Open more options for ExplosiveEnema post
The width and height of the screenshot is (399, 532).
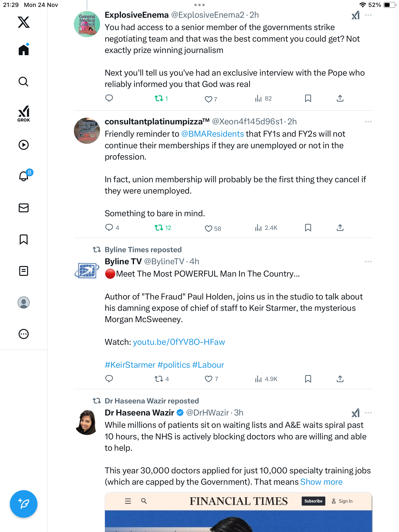tap(368, 15)
